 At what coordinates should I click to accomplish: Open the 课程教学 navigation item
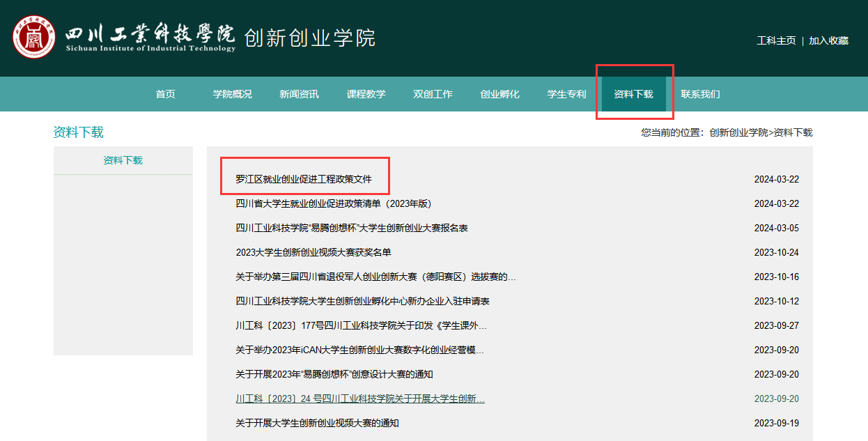pyautogui.click(x=366, y=94)
